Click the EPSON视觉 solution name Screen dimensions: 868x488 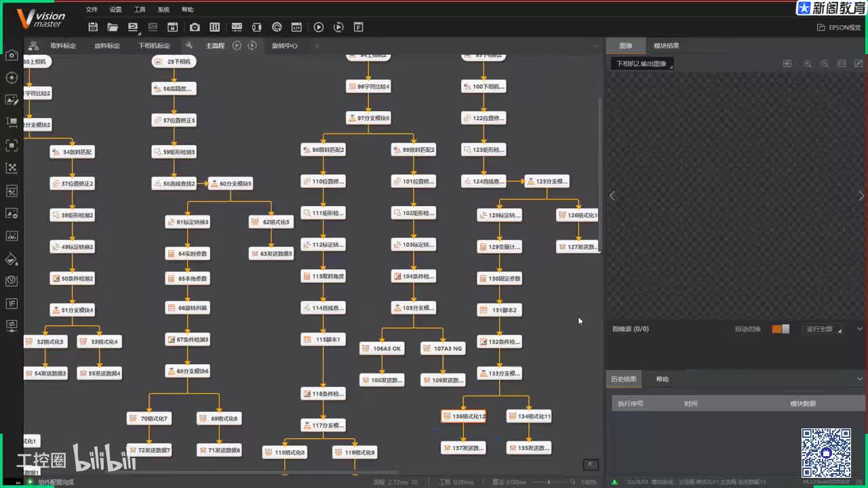click(x=839, y=28)
